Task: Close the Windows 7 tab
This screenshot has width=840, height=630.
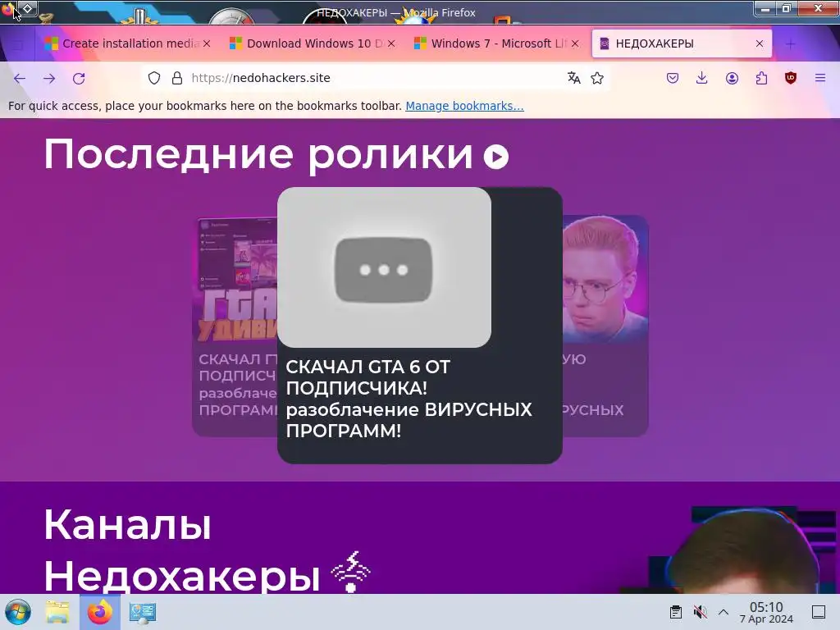Action: click(575, 43)
